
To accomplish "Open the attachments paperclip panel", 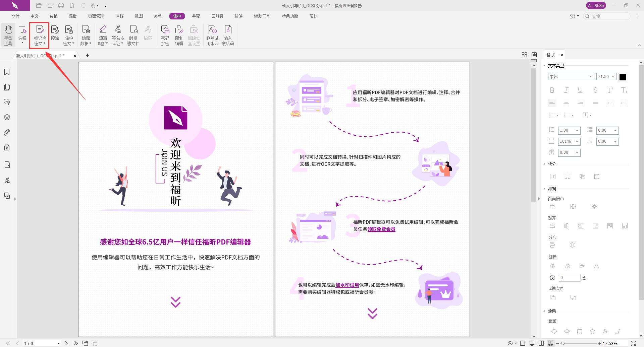I will click(7, 132).
